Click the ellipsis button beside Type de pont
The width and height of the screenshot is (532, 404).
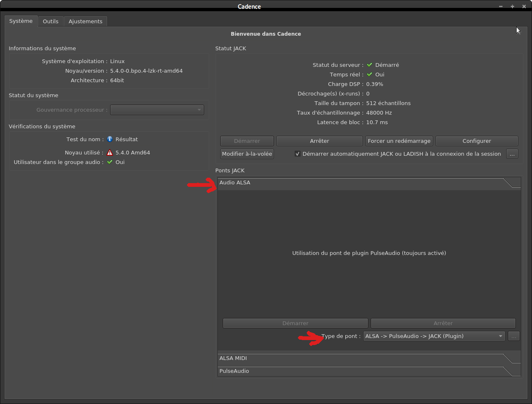[x=514, y=336]
